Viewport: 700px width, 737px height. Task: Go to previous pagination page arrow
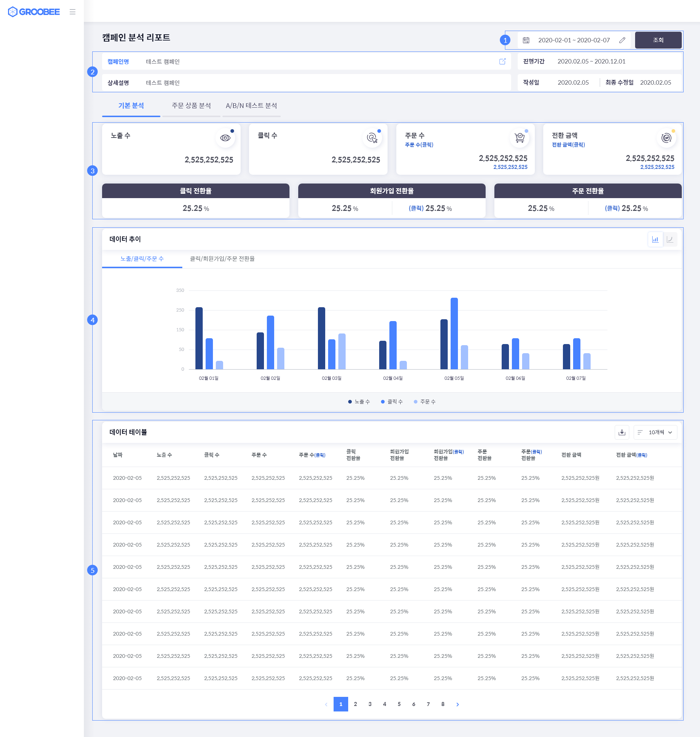(x=326, y=704)
